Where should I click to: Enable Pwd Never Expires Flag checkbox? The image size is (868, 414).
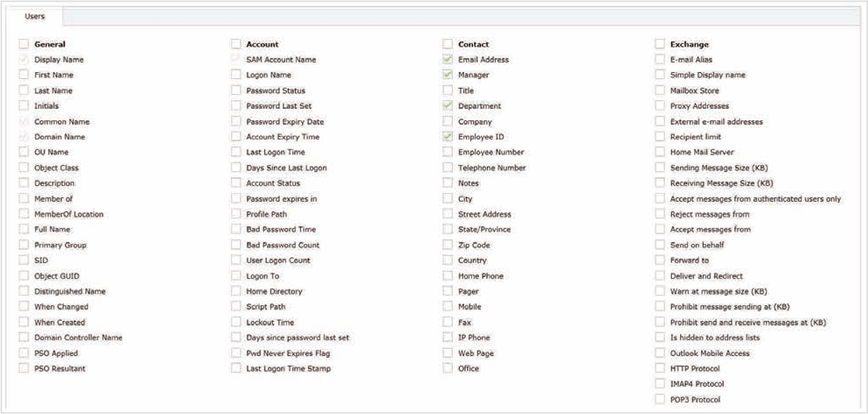[x=236, y=353]
